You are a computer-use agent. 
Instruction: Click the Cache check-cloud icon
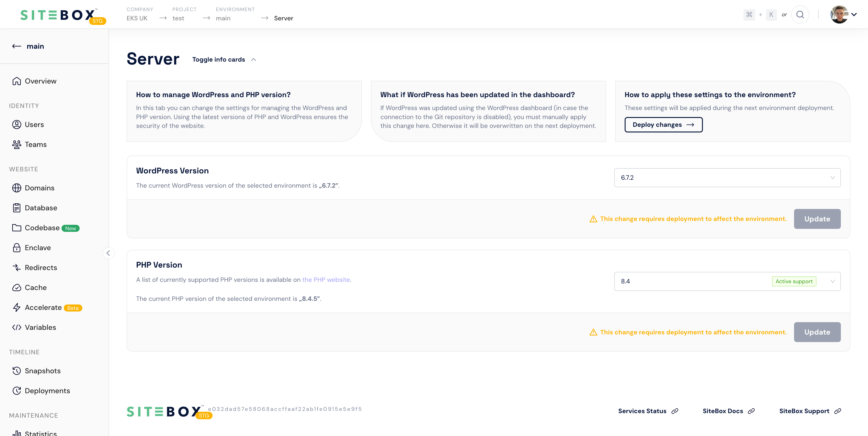coord(17,288)
